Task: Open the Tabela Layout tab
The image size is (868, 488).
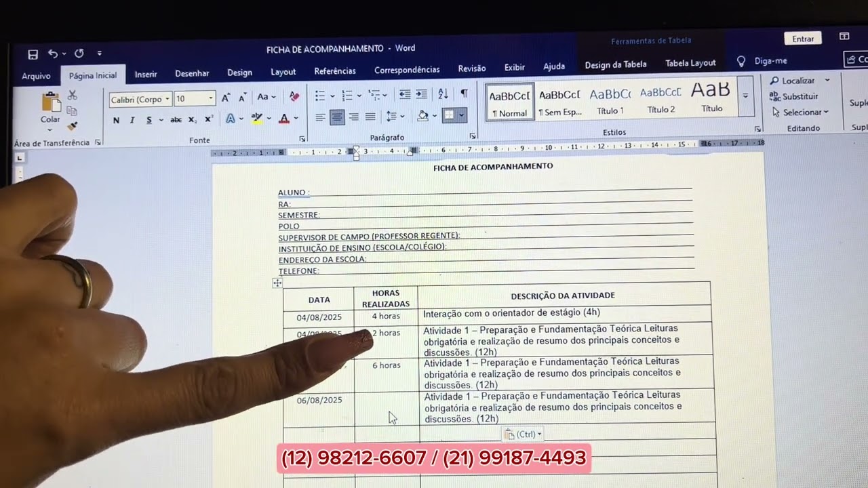Action: click(690, 63)
